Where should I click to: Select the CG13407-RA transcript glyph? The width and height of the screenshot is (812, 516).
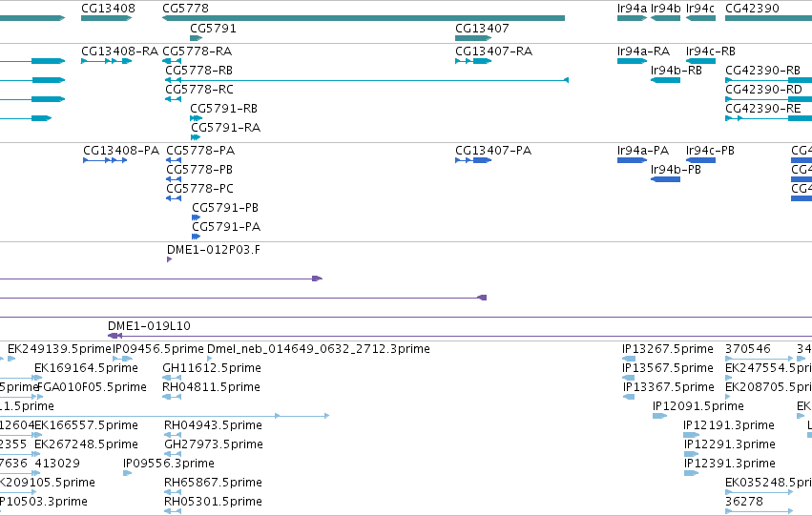tap(473, 61)
